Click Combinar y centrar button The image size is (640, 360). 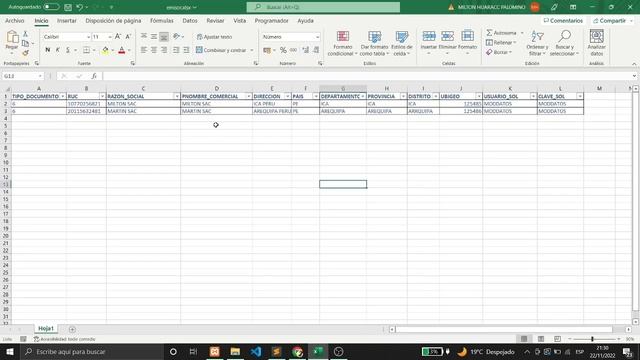[221, 50]
